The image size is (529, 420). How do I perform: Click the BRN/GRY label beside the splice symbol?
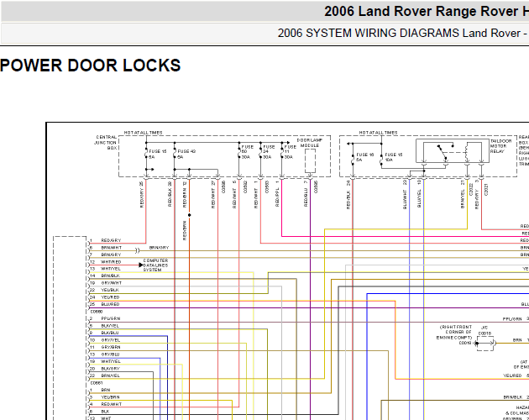click(159, 248)
